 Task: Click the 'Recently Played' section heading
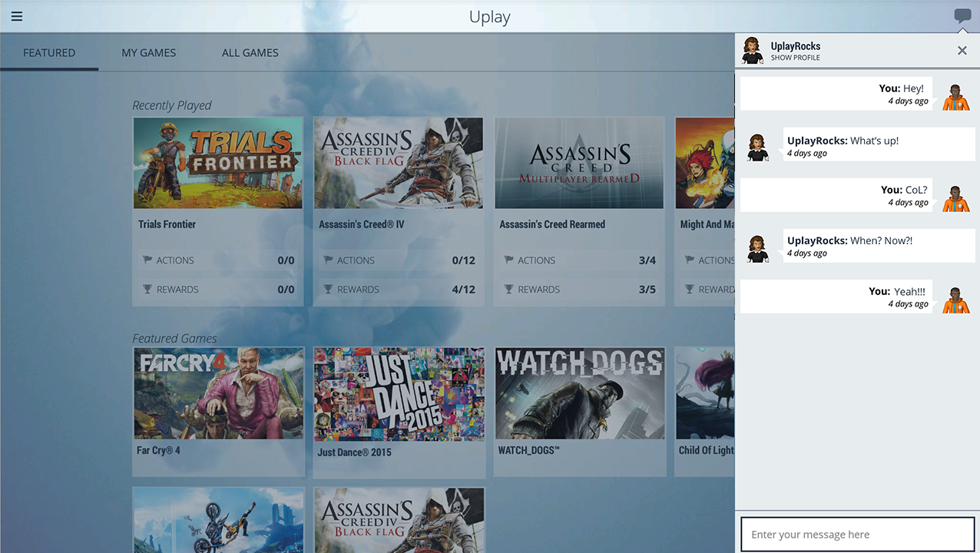click(x=172, y=105)
